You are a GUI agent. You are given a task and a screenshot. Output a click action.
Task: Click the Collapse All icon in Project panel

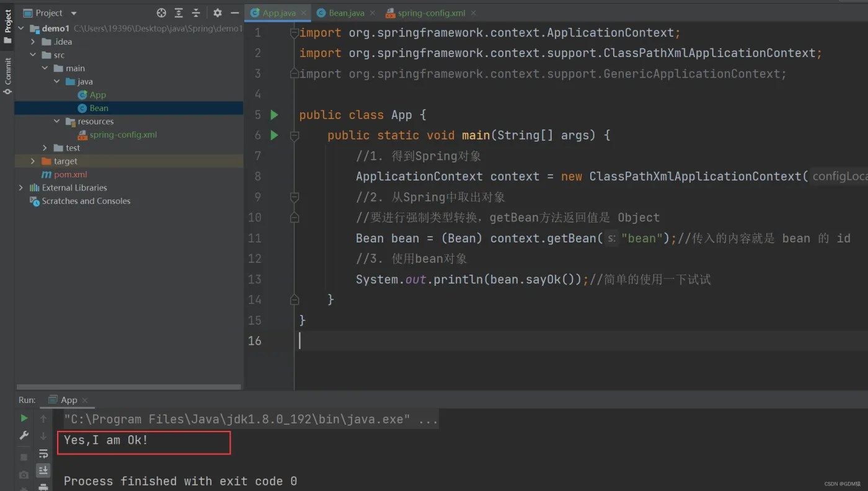[196, 12]
